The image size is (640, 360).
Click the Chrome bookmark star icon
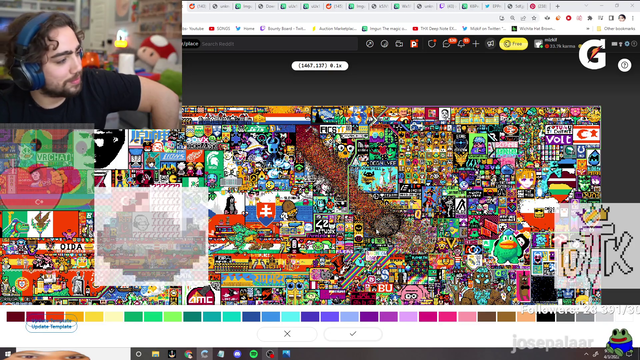[534, 18]
